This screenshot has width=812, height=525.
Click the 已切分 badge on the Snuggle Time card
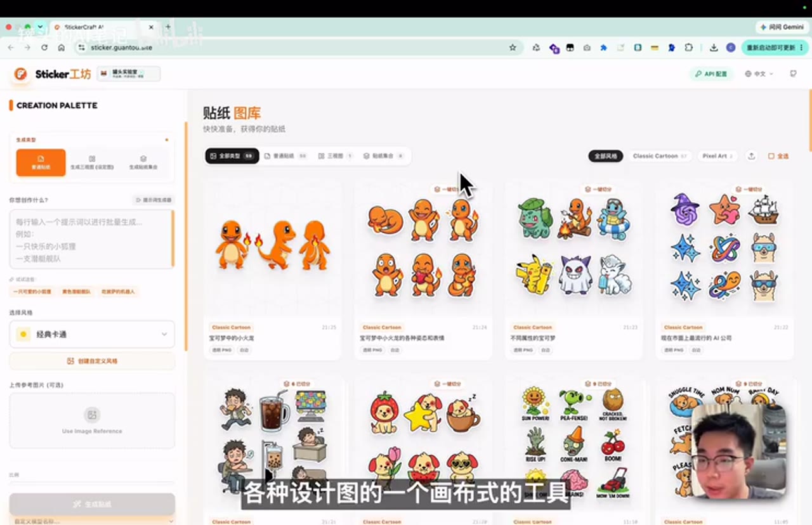coord(749,384)
